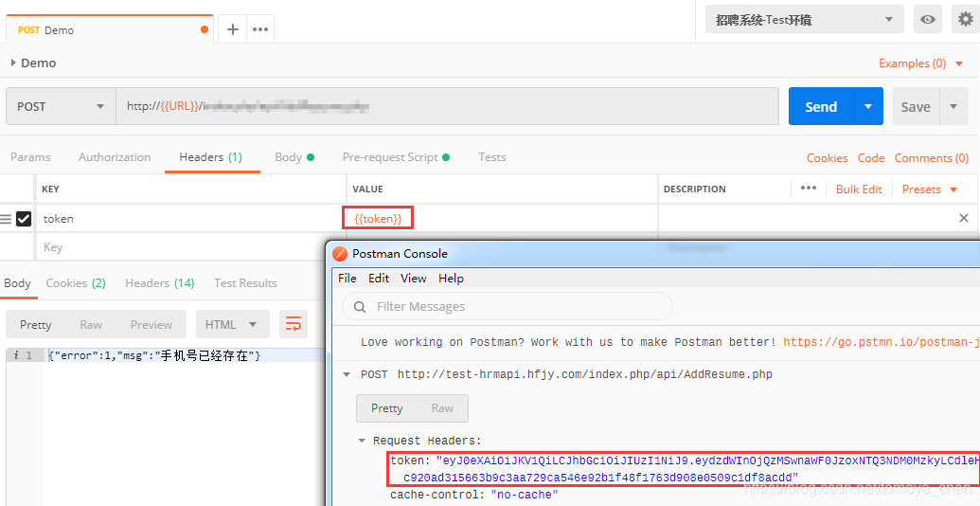This screenshot has height=506, width=980.
Task: Open the File menu in Postman Console
Action: [347, 279]
